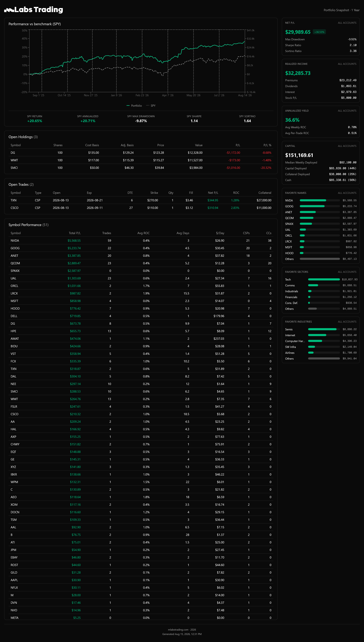Click the Airlines amount $1,700.69

click(349, 353)
